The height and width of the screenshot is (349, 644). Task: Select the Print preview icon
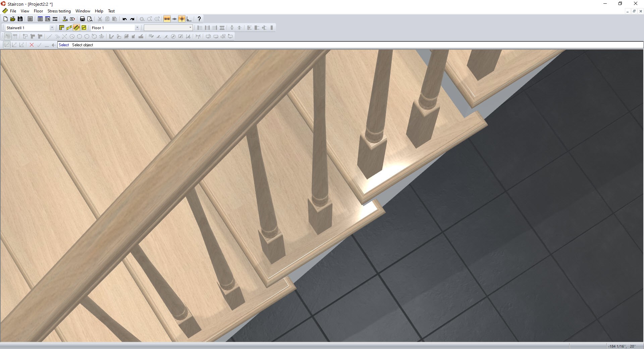tap(90, 19)
